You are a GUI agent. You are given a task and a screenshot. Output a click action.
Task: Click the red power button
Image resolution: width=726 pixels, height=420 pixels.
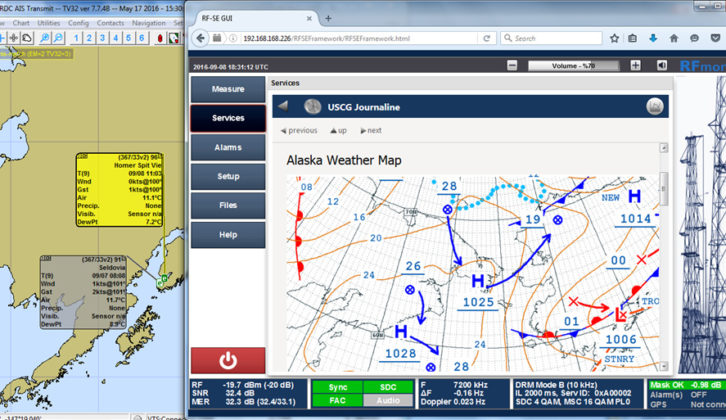228,360
